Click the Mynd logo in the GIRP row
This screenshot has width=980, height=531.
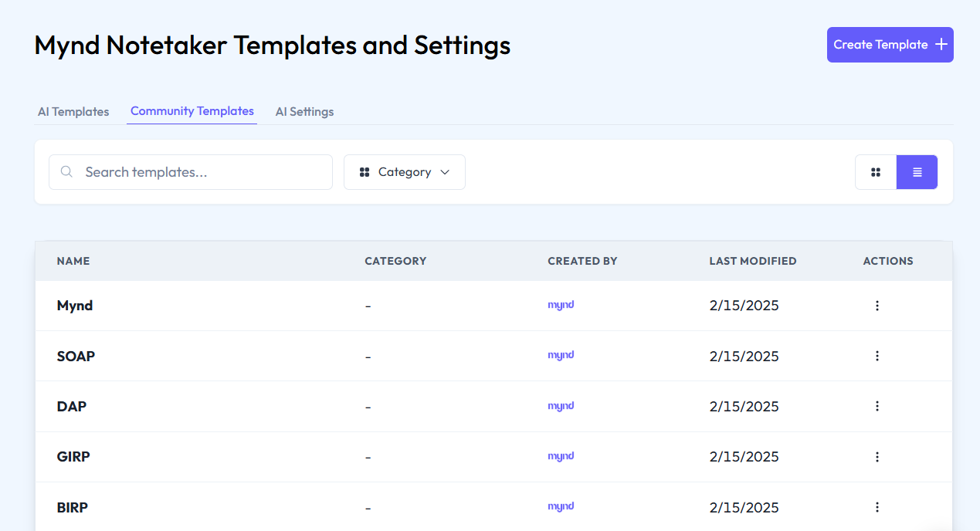(561, 456)
